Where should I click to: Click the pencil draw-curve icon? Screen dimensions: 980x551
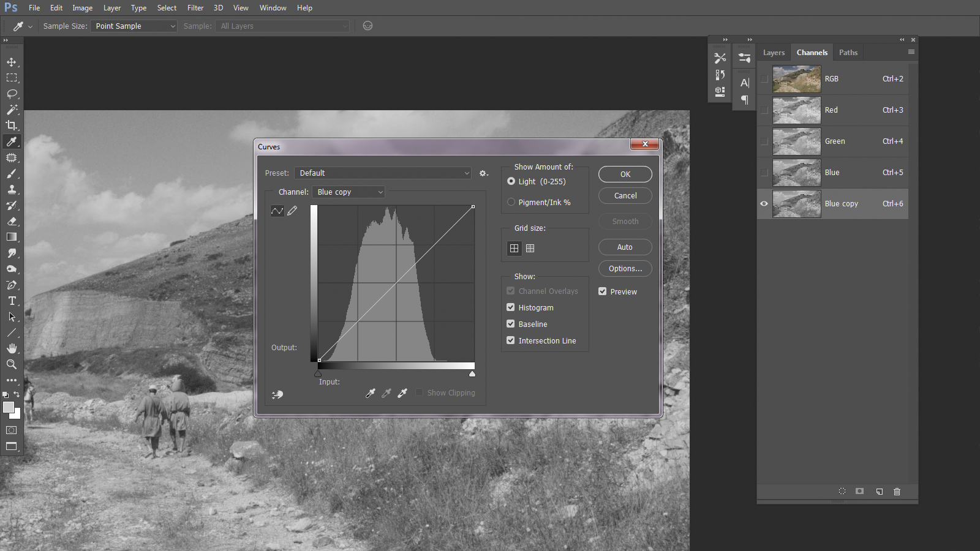(x=292, y=211)
